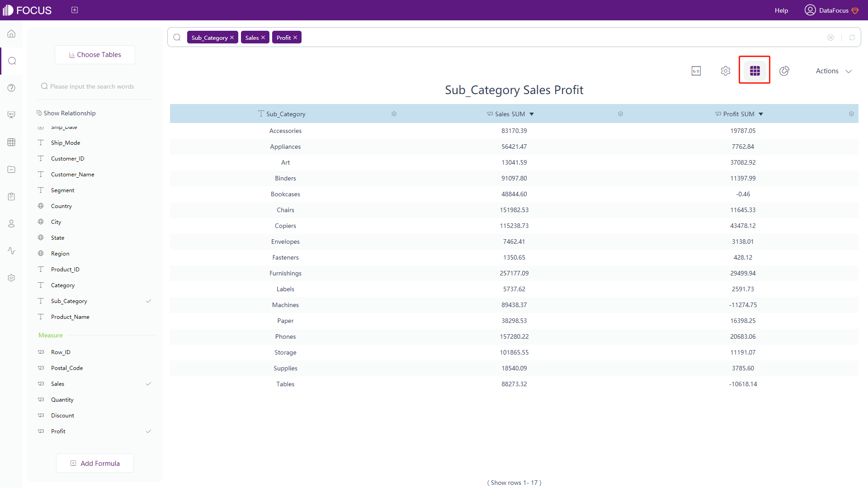
Task: Remove the Sales search tag
Action: coord(263,38)
